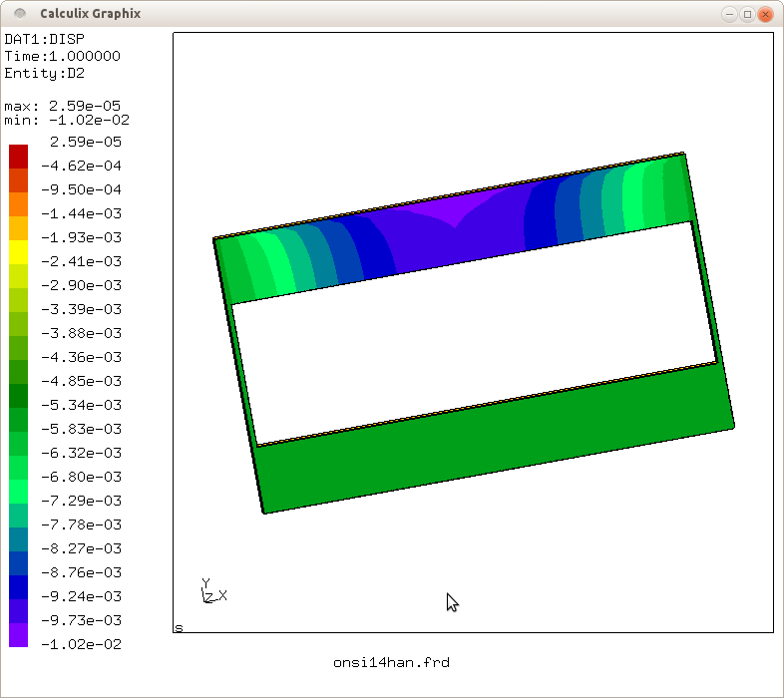This screenshot has height=698, width=784.
Task: Click legend value -9.73e-03
Action: 81,620
